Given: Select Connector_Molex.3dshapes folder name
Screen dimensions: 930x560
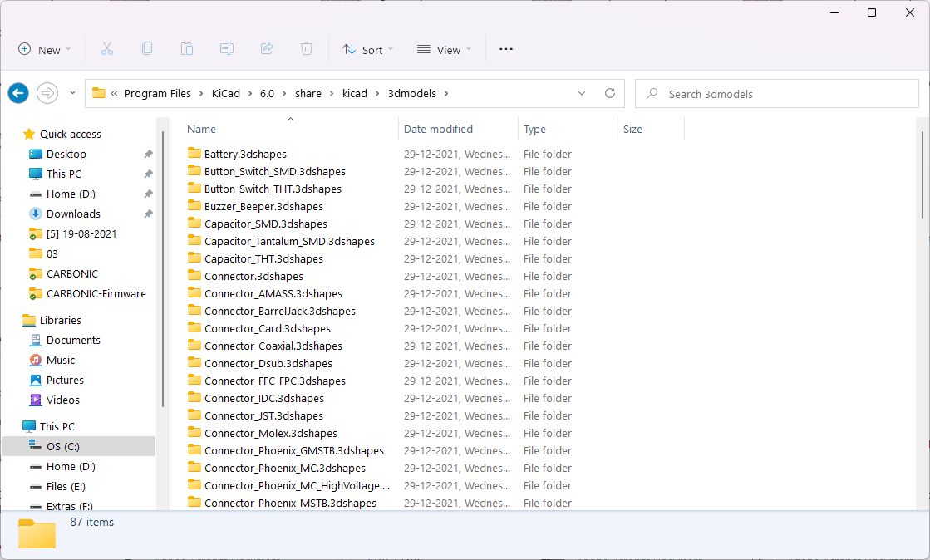Looking at the screenshot, I should [270, 433].
